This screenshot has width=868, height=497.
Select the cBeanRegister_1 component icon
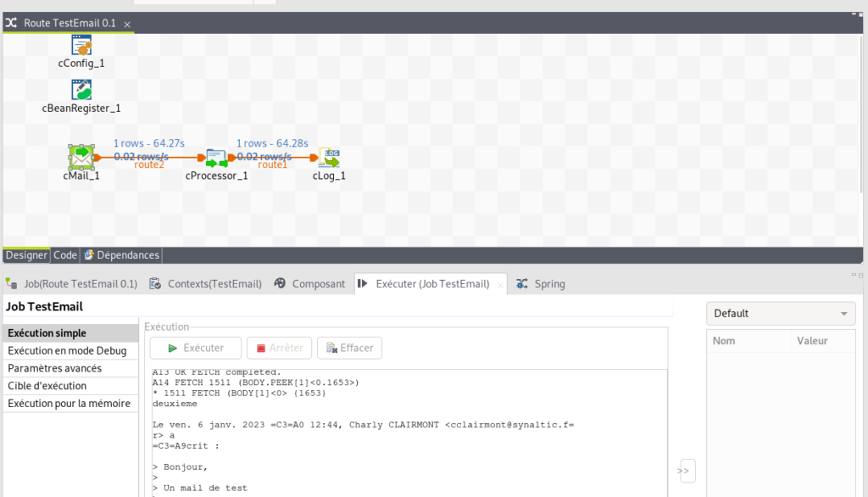tap(81, 89)
